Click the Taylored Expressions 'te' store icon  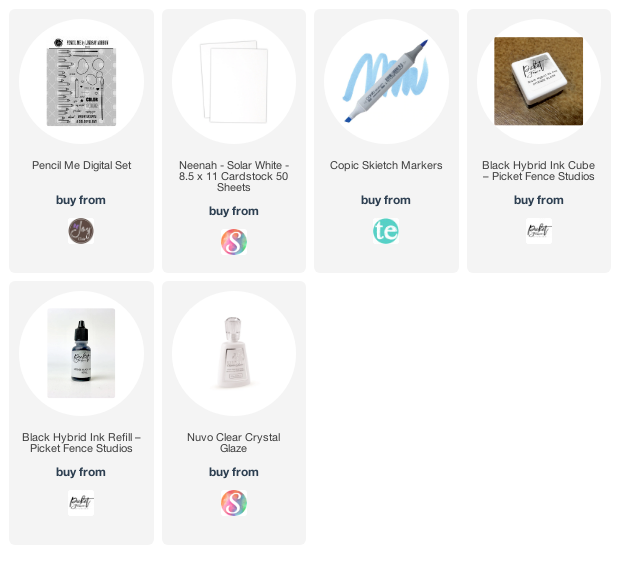click(x=386, y=231)
